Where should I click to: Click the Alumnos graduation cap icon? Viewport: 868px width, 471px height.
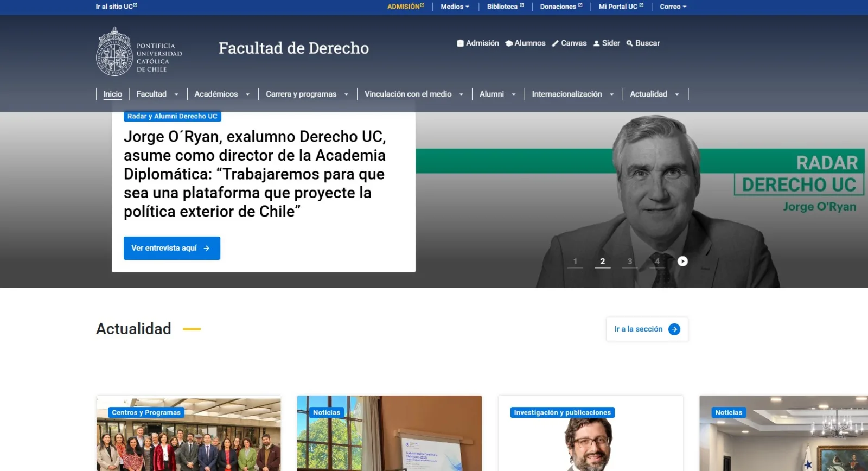point(509,43)
